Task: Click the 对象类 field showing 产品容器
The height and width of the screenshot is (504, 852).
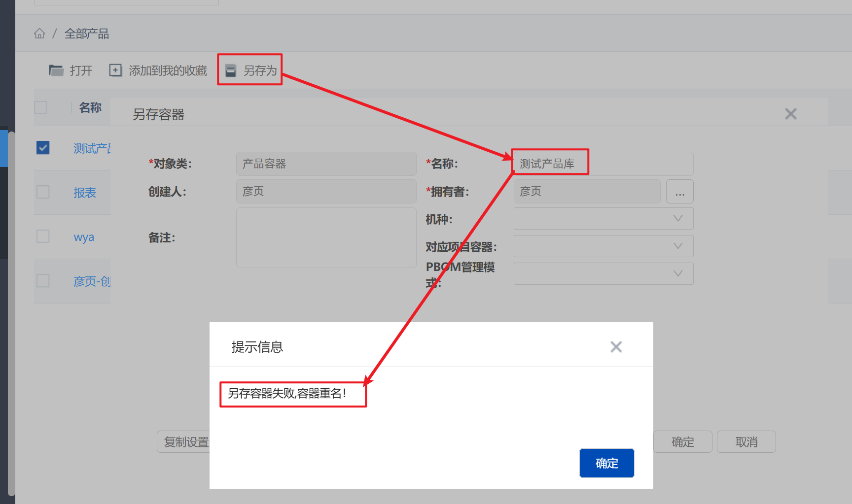Action: tap(326, 164)
